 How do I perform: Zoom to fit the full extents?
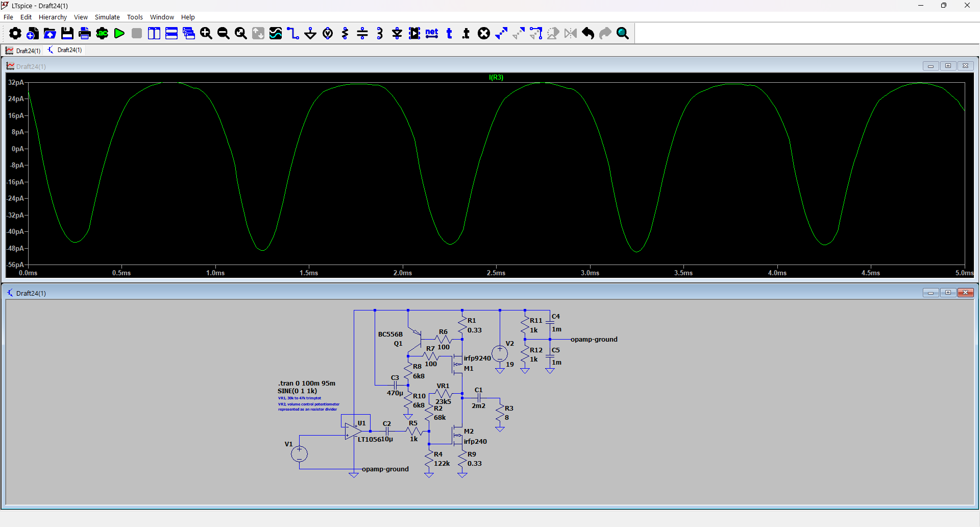pos(241,34)
